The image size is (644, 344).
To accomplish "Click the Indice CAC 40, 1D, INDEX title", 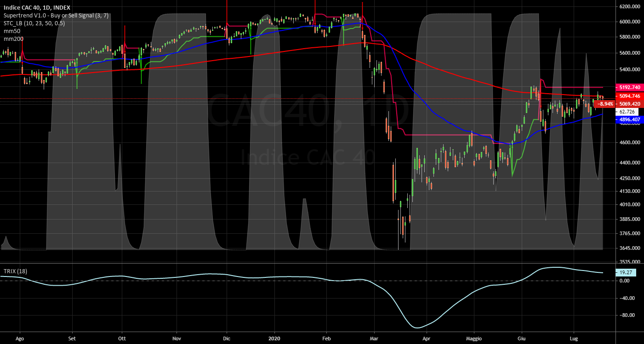I will pyautogui.click(x=37, y=7).
